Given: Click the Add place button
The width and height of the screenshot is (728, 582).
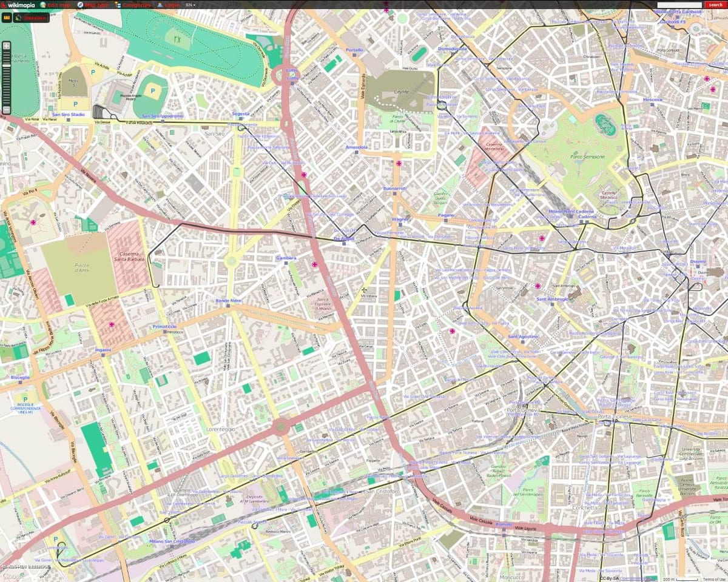Looking at the screenshot, I should point(31,18).
